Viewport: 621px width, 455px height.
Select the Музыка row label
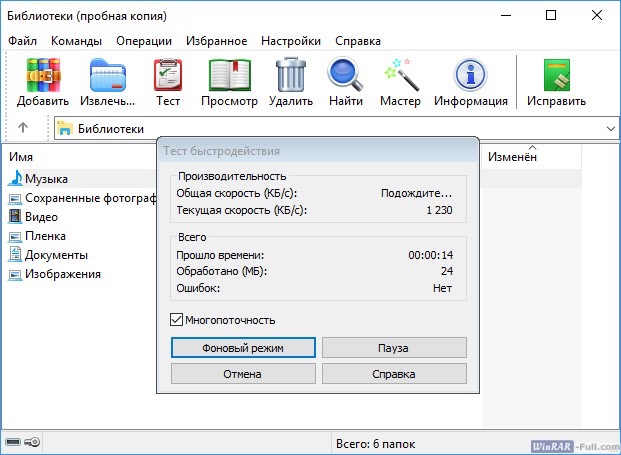tap(46, 179)
